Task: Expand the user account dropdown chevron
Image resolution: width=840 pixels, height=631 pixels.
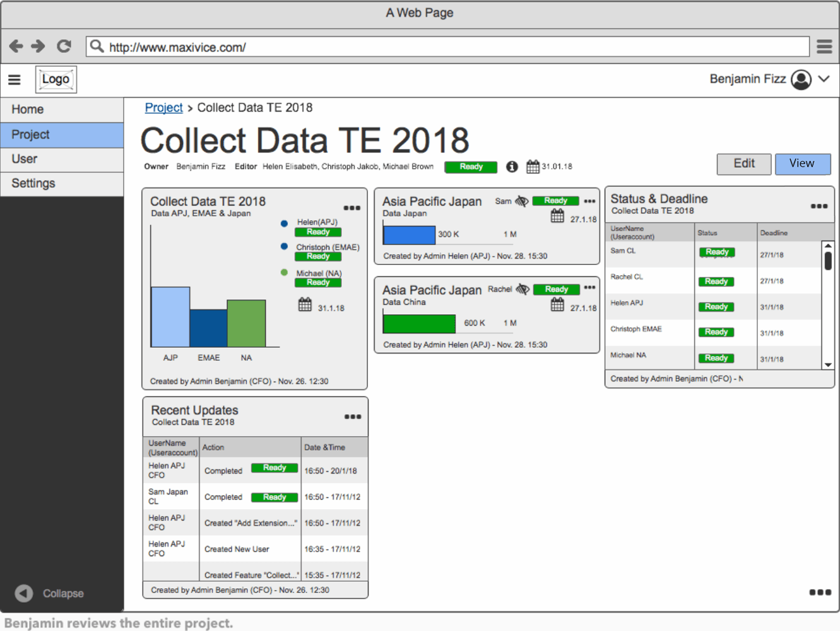Action: click(x=824, y=79)
